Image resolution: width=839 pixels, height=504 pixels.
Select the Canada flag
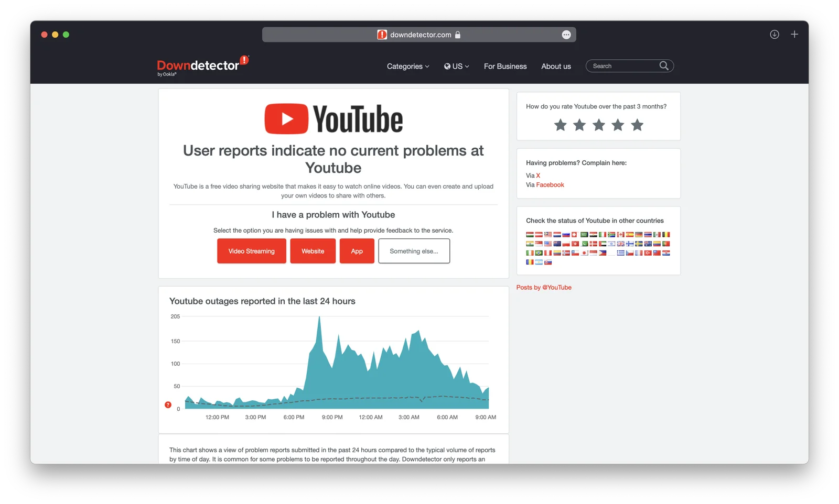point(621,235)
